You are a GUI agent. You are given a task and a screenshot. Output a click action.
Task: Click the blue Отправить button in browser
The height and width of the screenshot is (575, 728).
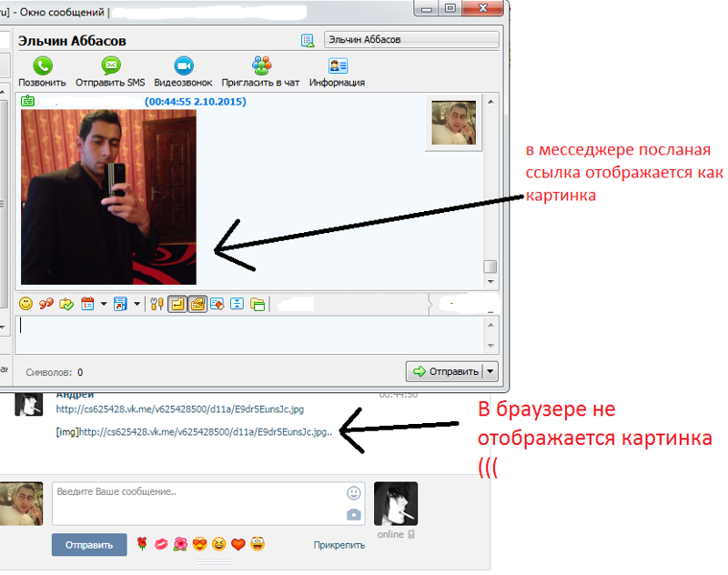(89, 545)
